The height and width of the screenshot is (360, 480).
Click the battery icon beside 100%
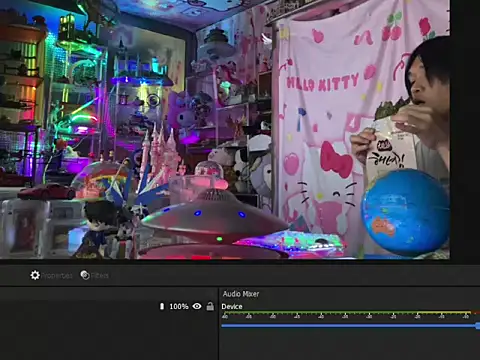click(x=162, y=306)
